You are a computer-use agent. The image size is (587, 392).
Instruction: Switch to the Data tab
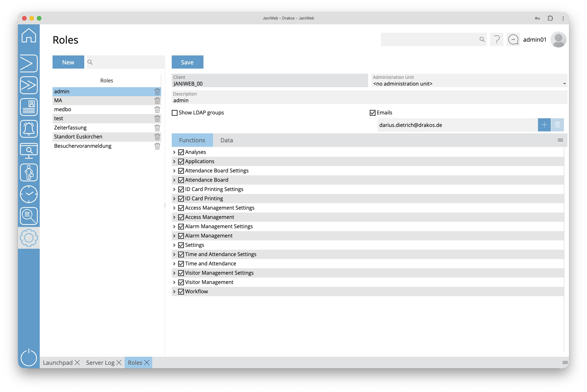pos(227,140)
